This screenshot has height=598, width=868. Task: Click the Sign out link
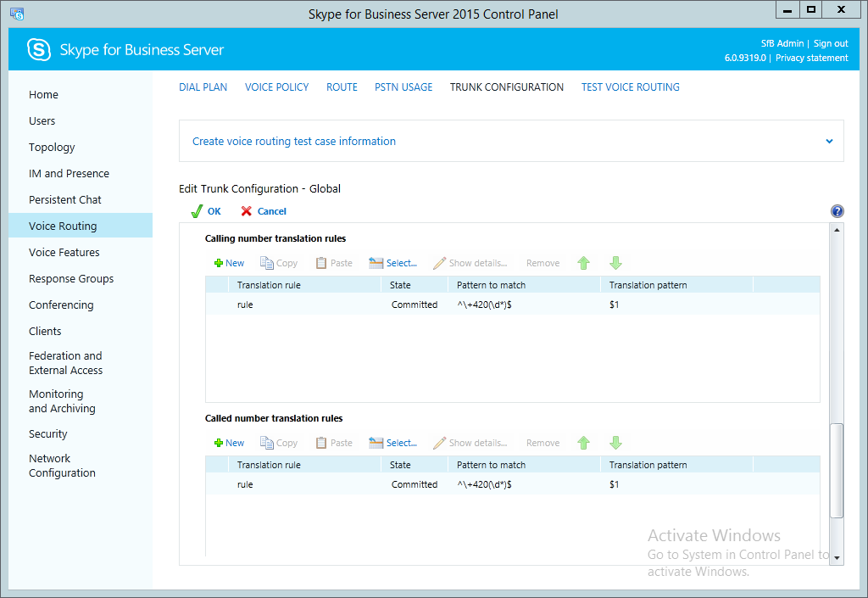coord(831,43)
